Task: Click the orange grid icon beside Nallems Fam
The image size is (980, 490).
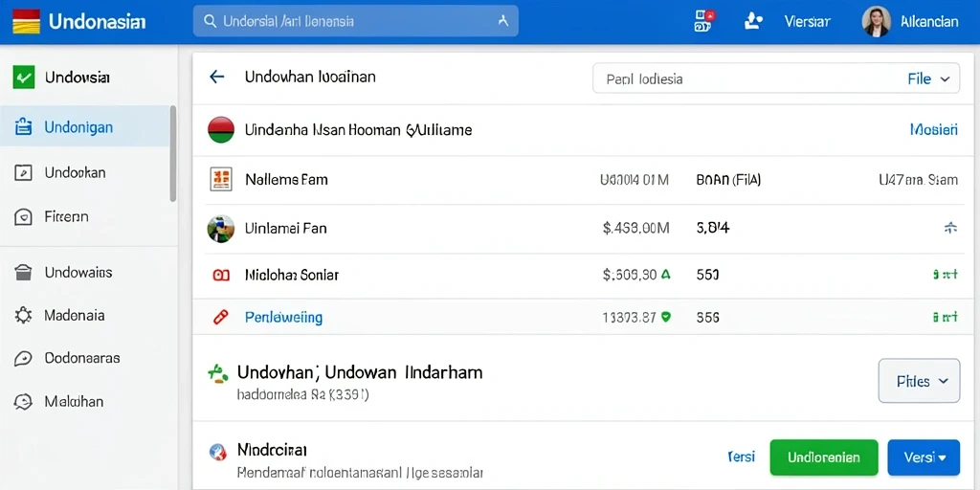Action: [221, 180]
